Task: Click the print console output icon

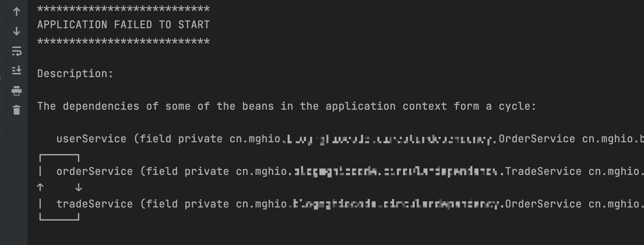Action: (x=17, y=91)
